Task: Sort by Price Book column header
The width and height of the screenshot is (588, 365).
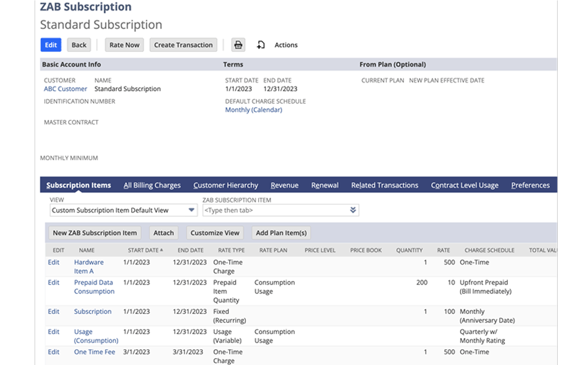Action: (366, 250)
